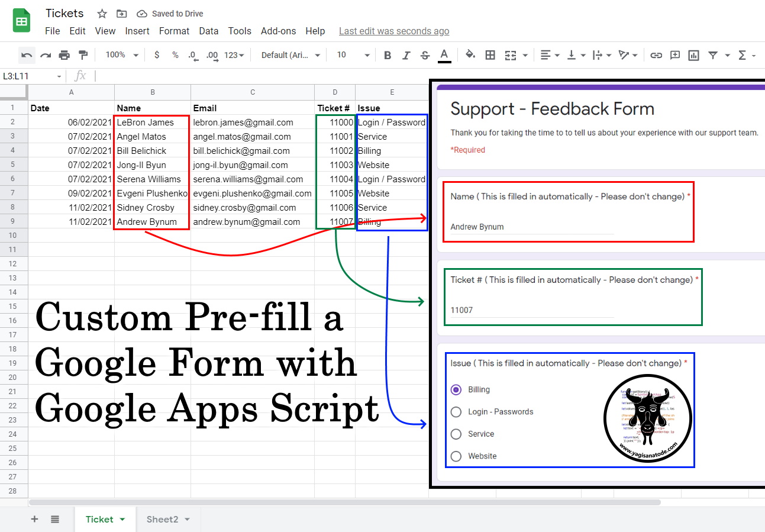765x532 pixels.
Task: Insert a link with the chain icon
Action: point(656,55)
